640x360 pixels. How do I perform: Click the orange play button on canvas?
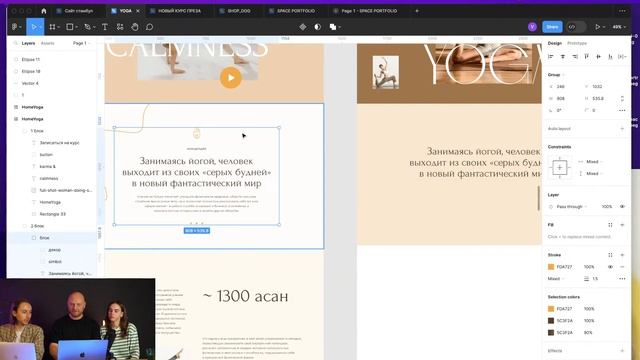231,78
